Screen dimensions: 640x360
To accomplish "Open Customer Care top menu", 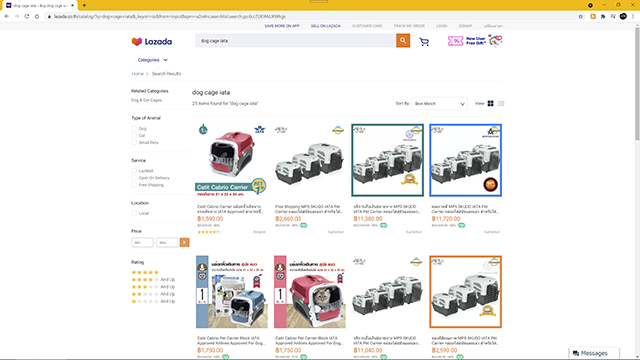I will (x=367, y=26).
